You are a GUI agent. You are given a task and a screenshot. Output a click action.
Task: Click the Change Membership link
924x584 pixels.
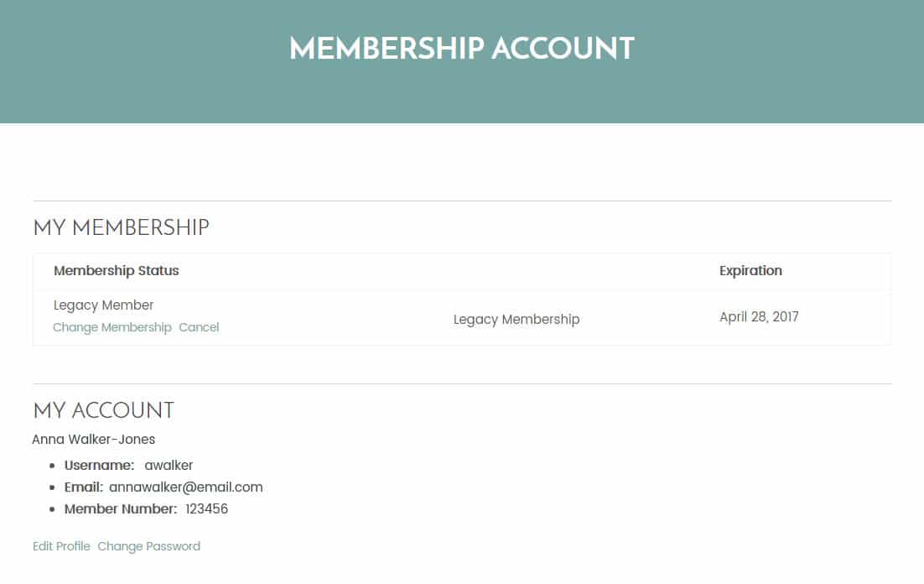112,327
